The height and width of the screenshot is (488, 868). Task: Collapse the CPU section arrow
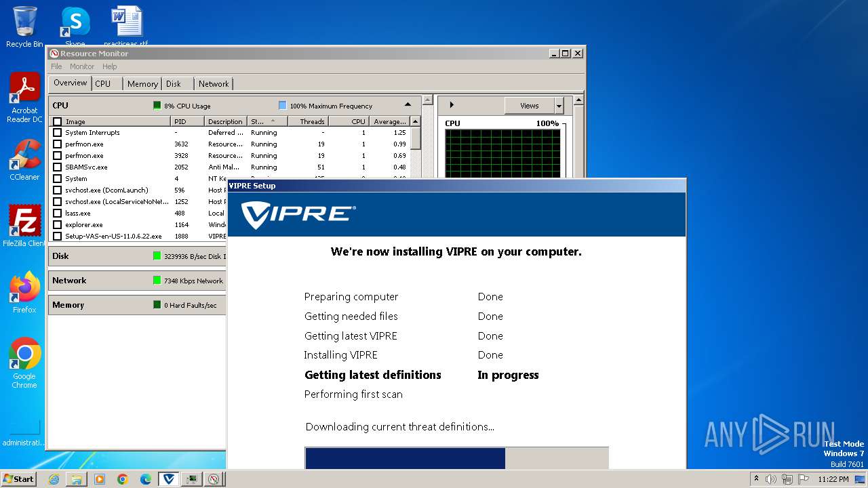coord(408,105)
